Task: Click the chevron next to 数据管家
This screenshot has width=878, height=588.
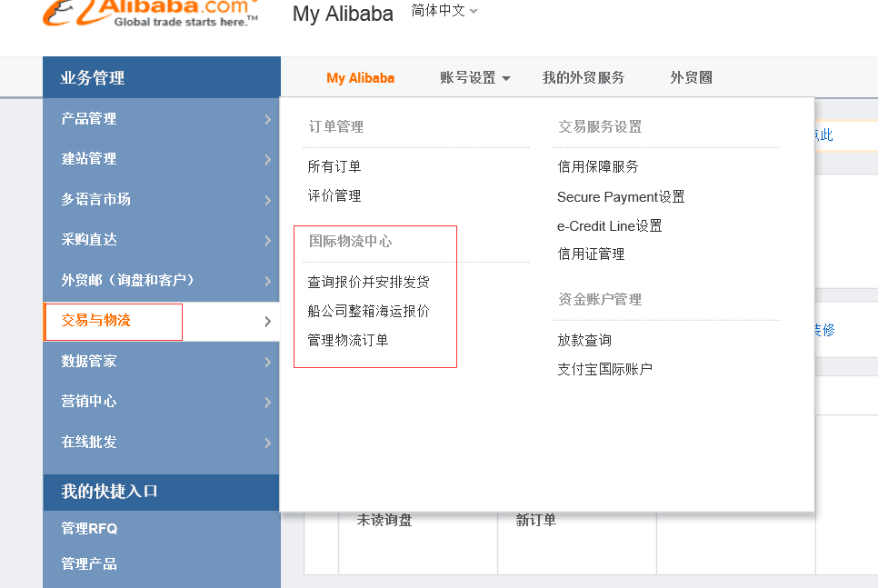Action: (x=267, y=362)
